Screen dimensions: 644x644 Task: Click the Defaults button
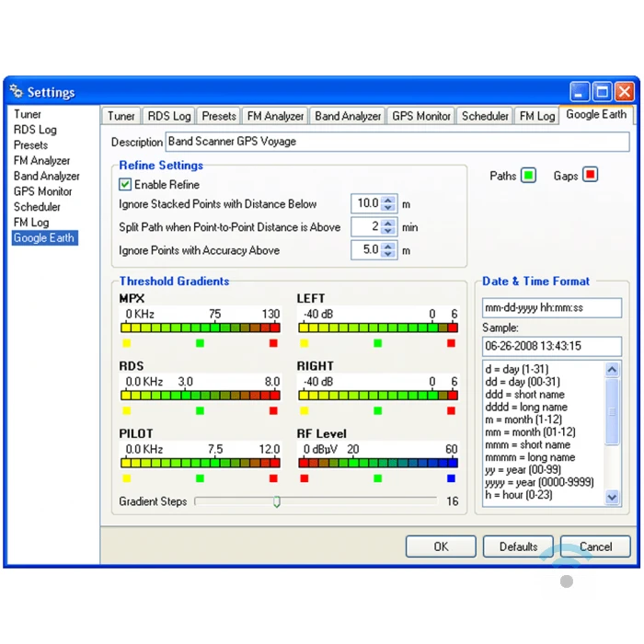coord(518,546)
